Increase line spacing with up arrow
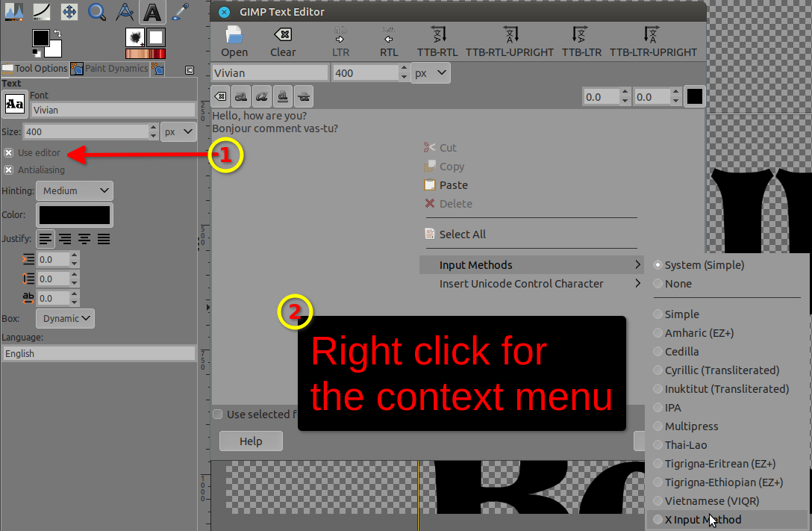This screenshot has width=812, height=531. point(74,275)
